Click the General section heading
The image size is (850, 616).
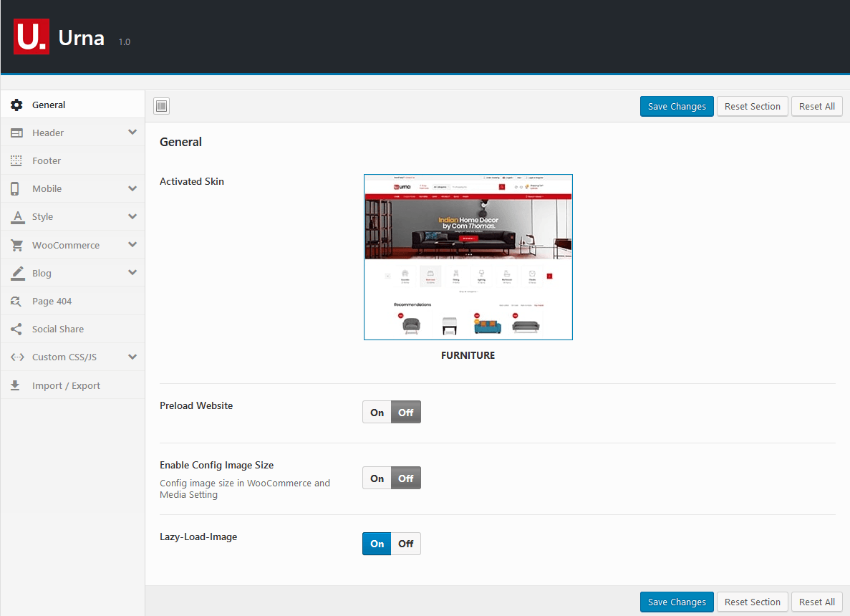point(180,142)
